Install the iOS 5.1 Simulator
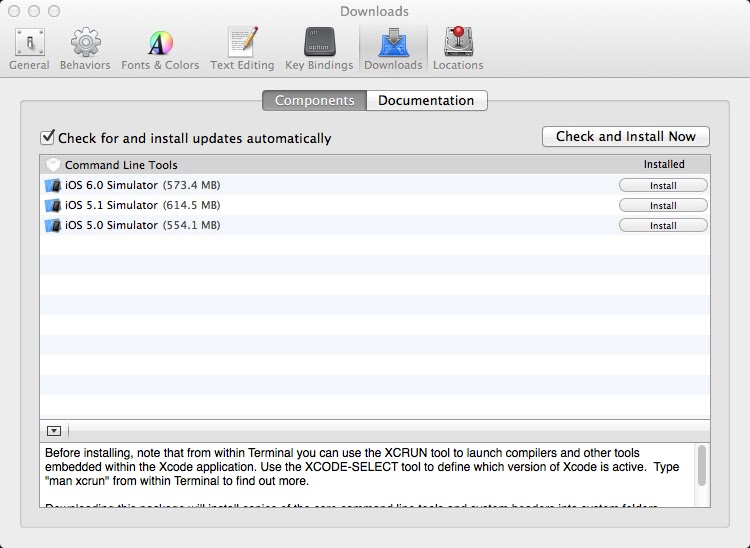750x548 pixels. pyautogui.click(x=663, y=206)
